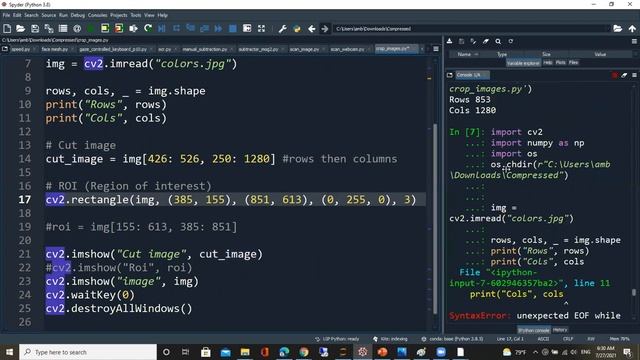This screenshot has height=360, width=640.
Task: Go back to previous cursor position
Action: pos(311,29)
